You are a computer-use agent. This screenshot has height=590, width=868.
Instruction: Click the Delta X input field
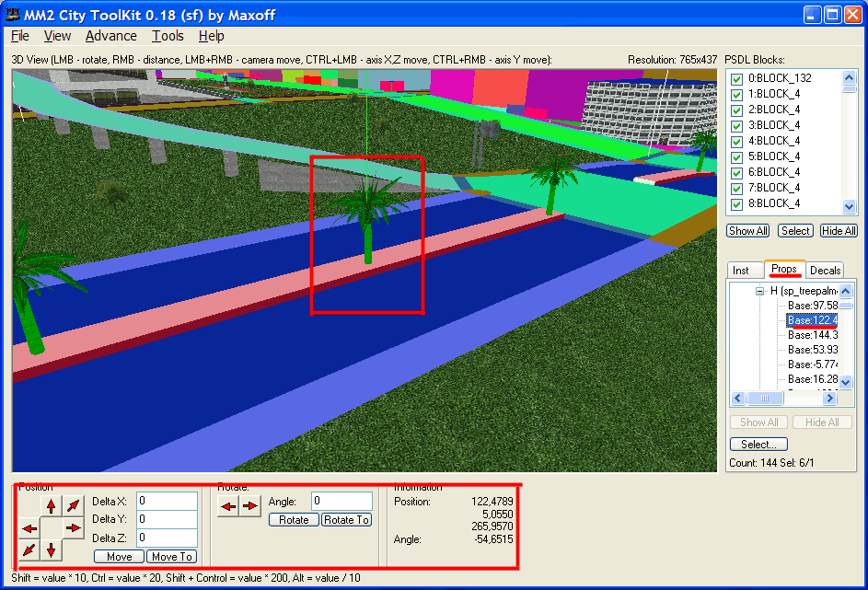pos(167,501)
